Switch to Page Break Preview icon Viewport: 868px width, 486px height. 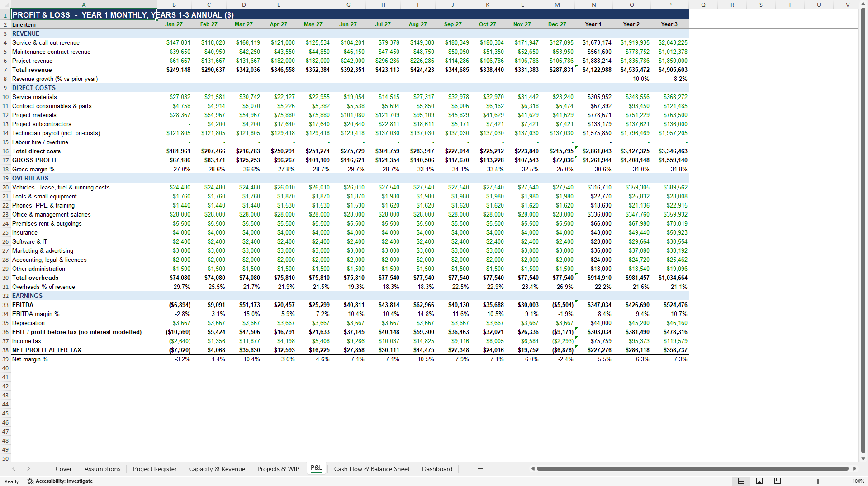[778, 481]
